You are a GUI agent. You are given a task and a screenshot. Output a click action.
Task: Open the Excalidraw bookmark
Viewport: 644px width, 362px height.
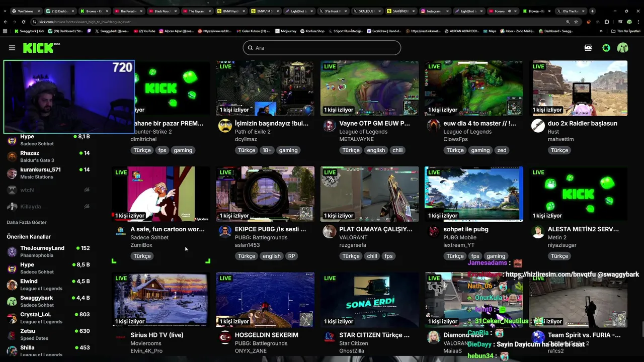tap(383, 31)
